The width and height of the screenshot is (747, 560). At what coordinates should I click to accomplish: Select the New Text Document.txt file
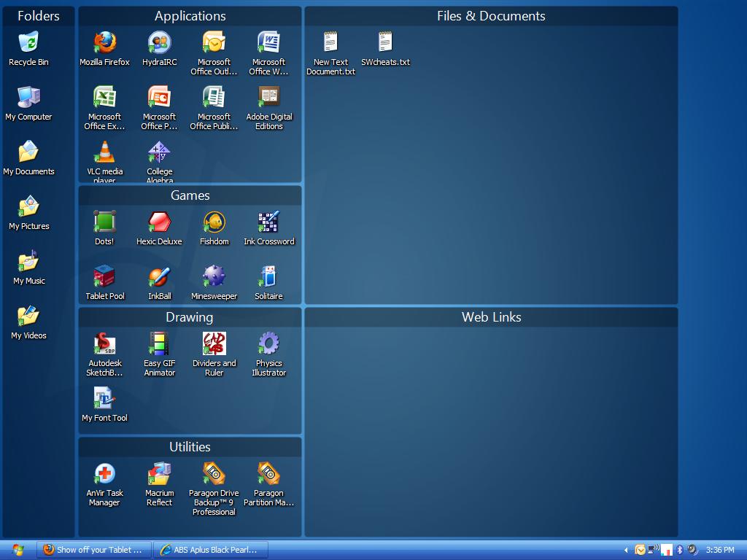tap(330, 42)
